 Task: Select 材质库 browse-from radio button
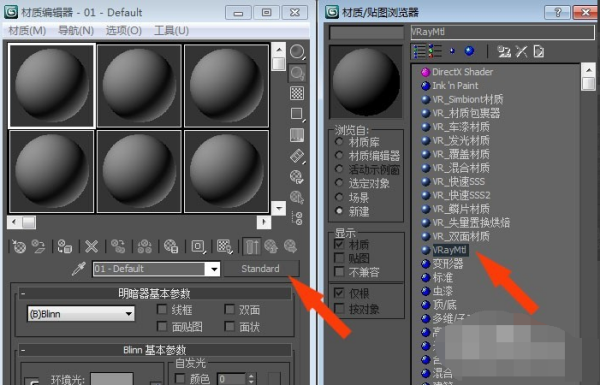(x=339, y=142)
